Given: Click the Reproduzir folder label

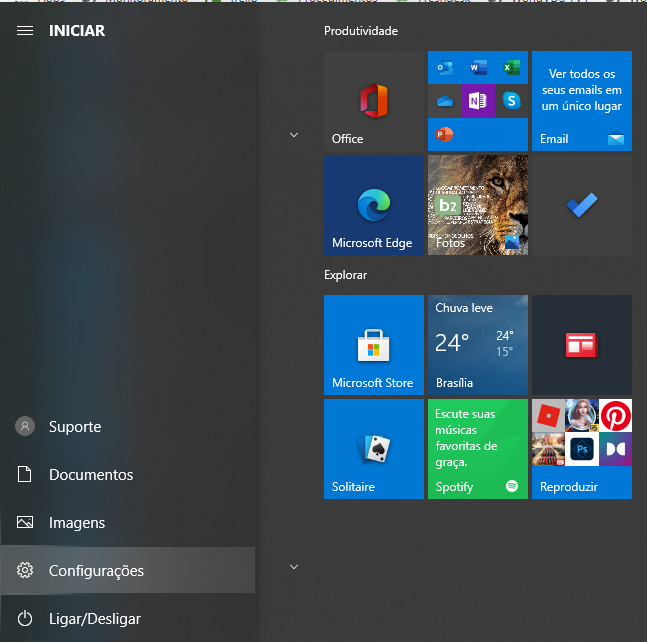Looking at the screenshot, I should click(x=569, y=487).
